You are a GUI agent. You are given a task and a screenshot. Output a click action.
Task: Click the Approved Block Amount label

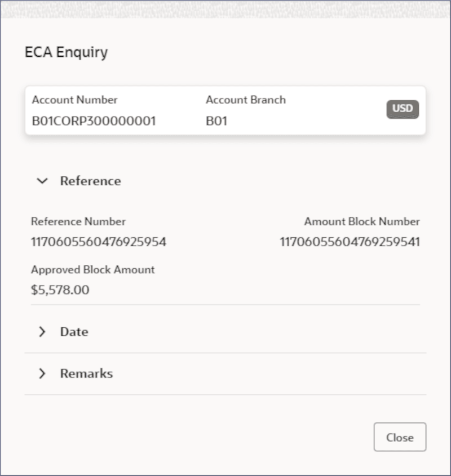click(x=92, y=269)
